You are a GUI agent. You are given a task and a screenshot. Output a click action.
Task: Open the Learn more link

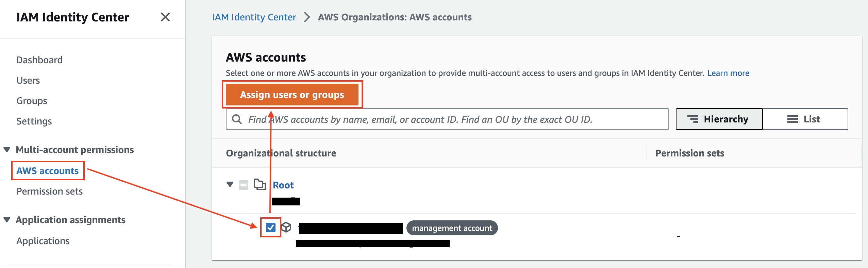pos(728,73)
